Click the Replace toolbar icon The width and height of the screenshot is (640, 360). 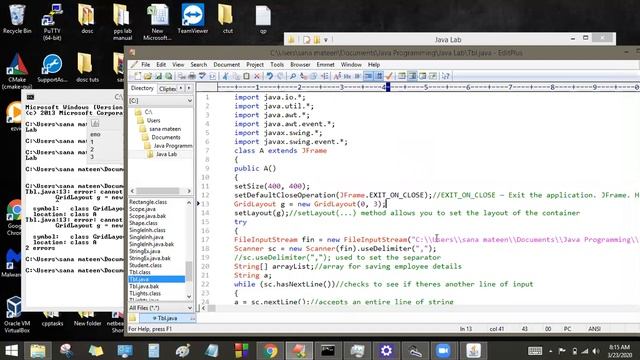click(x=303, y=76)
